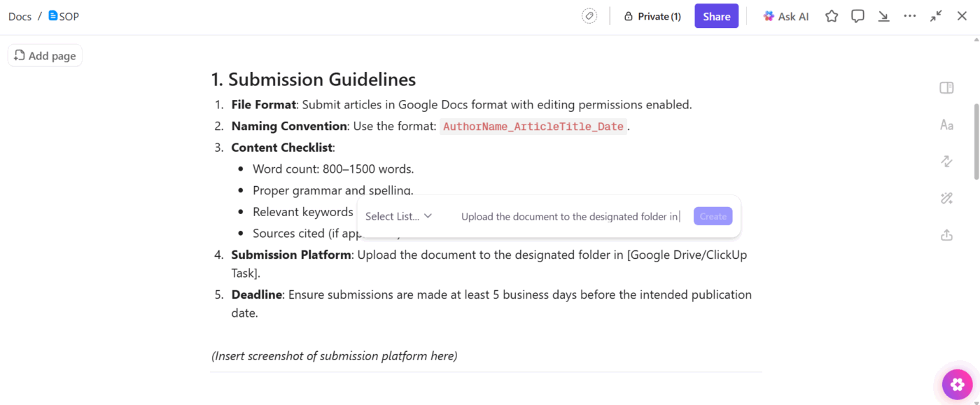Open the document relationships panel
This screenshot has height=405, width=980.
946,161
